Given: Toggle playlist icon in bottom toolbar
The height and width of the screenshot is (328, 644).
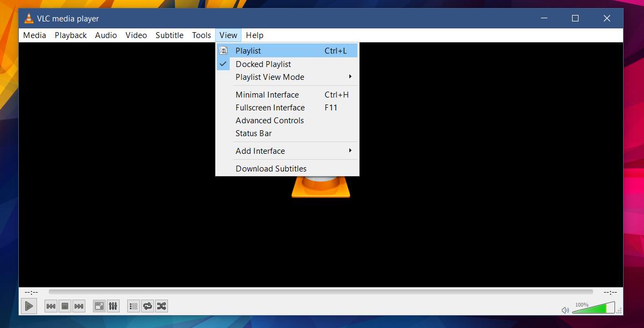Looking at the screenshot, I should click(134, 306).
